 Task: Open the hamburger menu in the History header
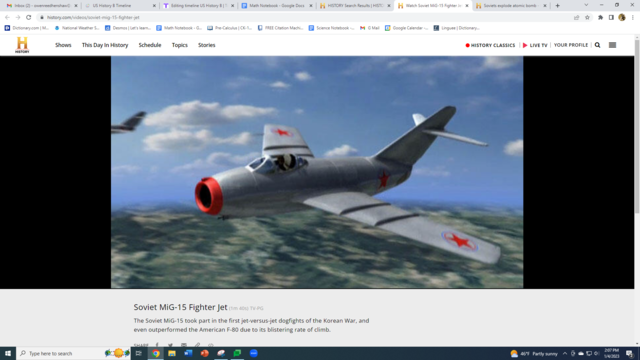click(x=612, y=45)
